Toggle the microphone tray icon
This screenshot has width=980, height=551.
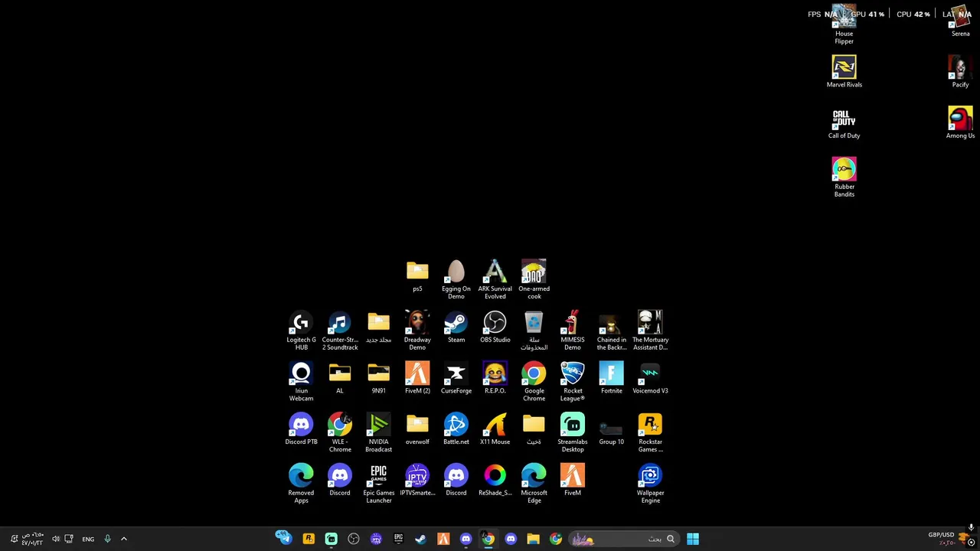point(107,539)
